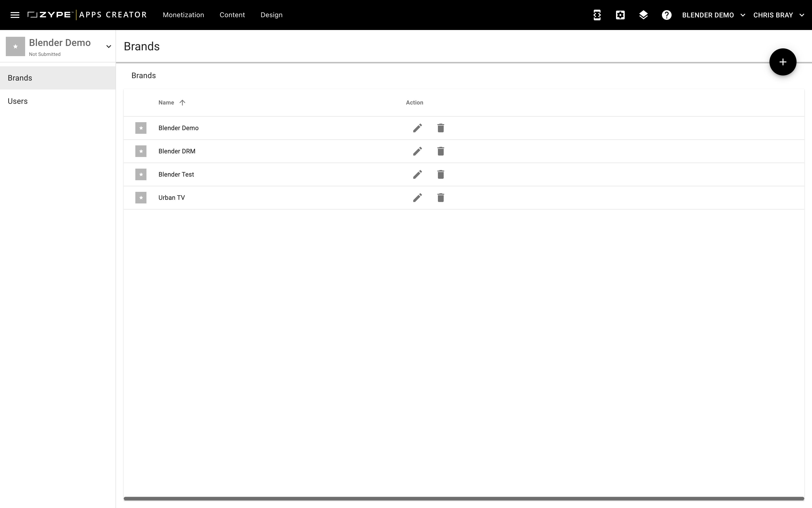The image size is (812, 508).
Task: Open the Content menu
Action: [x=232, y=15]
